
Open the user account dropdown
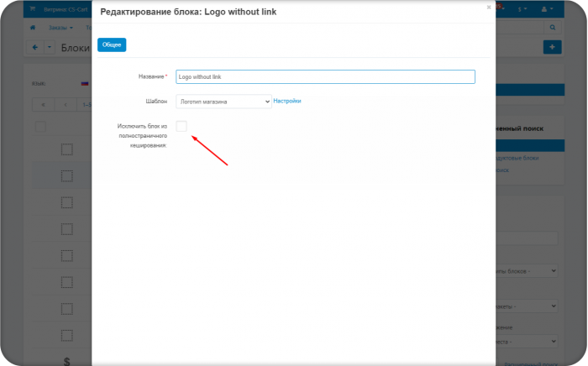point(547,9)
